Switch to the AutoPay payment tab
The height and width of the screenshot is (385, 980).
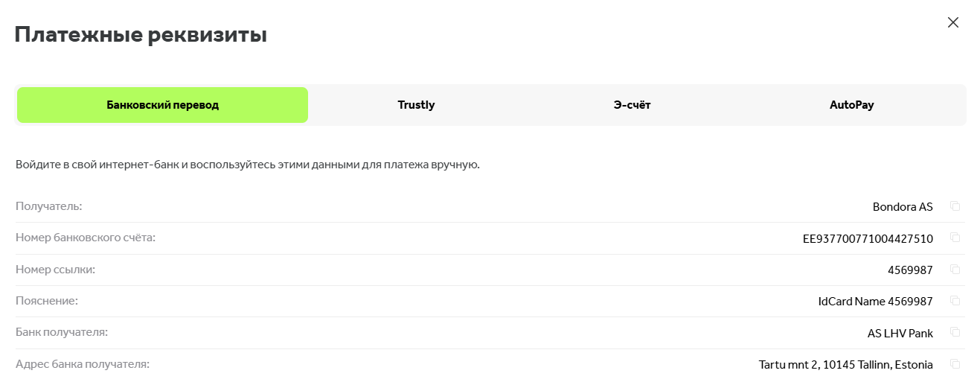[851, 105]
